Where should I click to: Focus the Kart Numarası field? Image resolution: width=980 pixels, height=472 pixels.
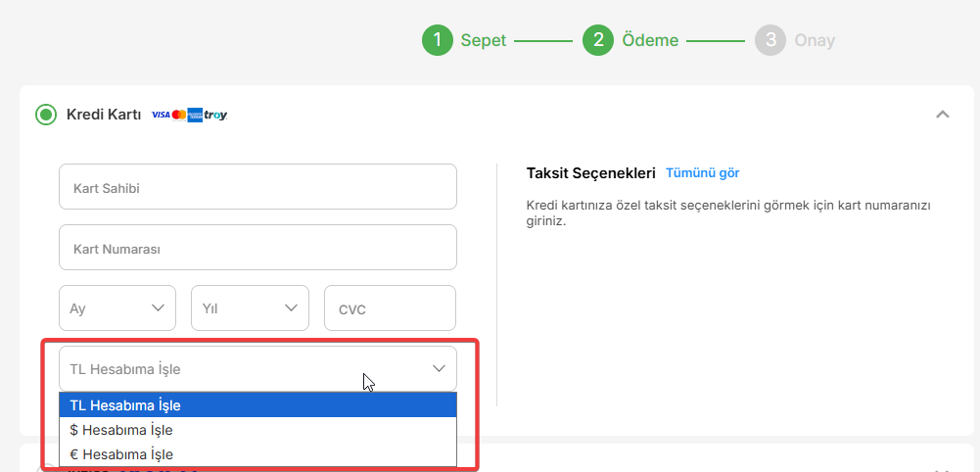[x=257, y=248]
